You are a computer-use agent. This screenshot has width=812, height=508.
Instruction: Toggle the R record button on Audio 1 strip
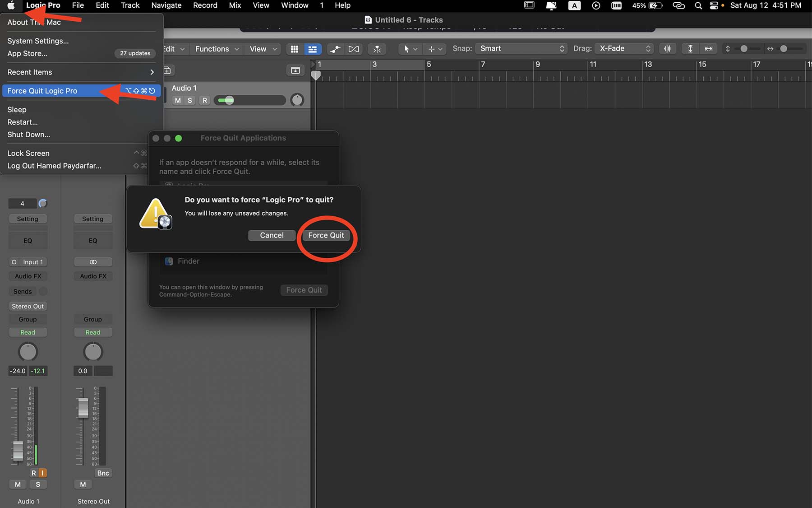click(33, 473)
